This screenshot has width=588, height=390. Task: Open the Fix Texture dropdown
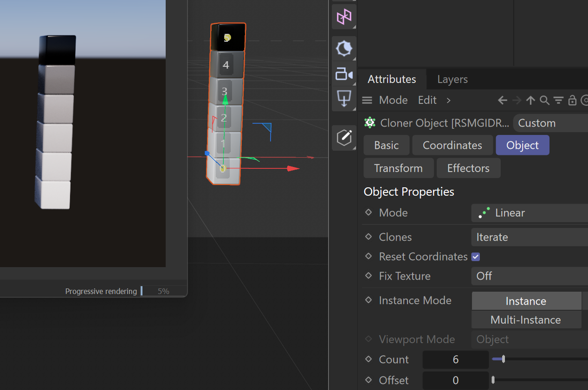click(529, 276)
